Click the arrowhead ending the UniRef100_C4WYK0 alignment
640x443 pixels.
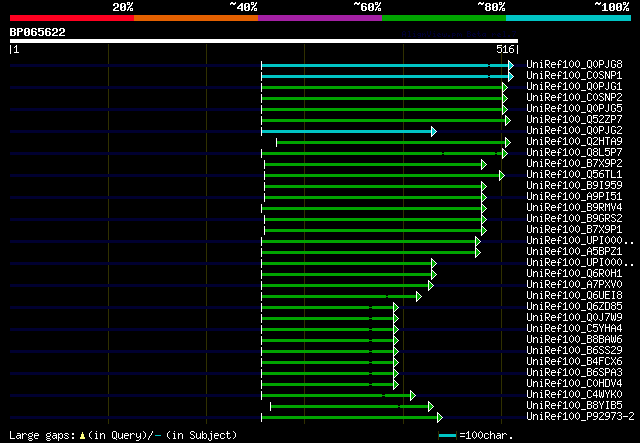tap(413, 396)
